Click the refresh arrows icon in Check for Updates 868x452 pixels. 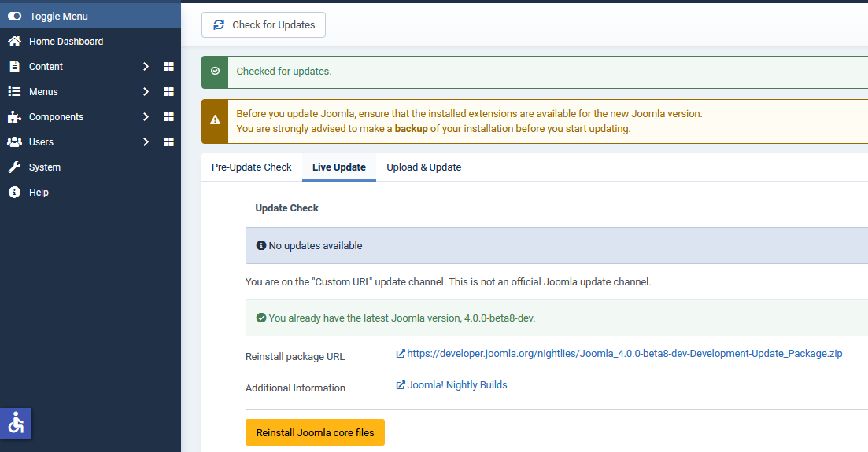pos(220,25)
